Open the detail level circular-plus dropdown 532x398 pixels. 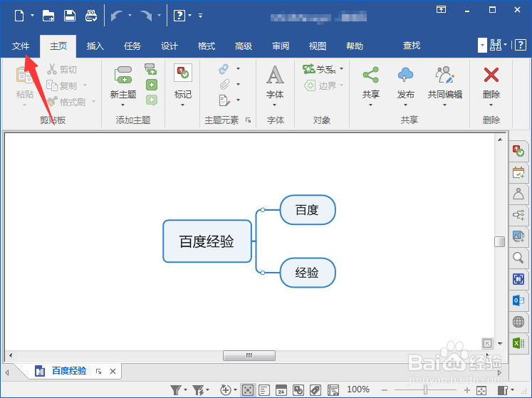[235, 390]
